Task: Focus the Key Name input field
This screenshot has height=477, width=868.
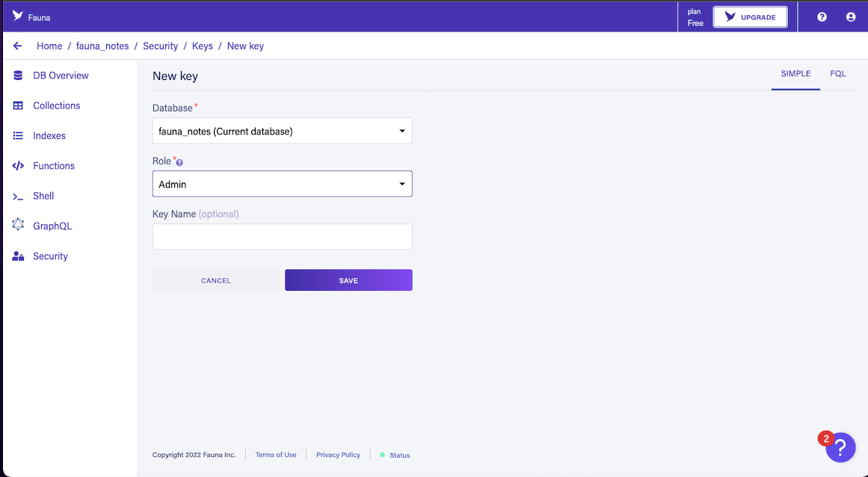Action: tap(283, 237)
